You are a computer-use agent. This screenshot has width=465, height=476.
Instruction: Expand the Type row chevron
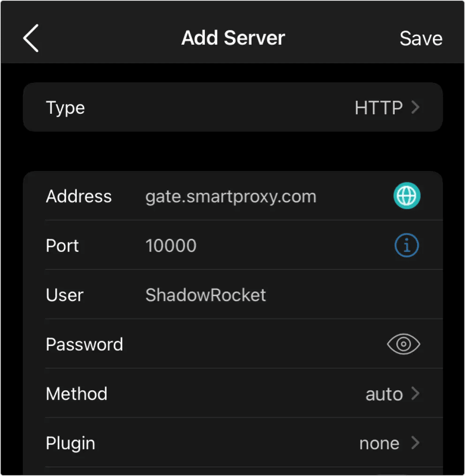[x=415, y=108]
